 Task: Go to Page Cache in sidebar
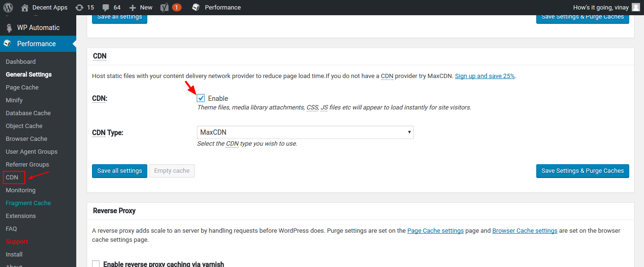tap(22, 88)
